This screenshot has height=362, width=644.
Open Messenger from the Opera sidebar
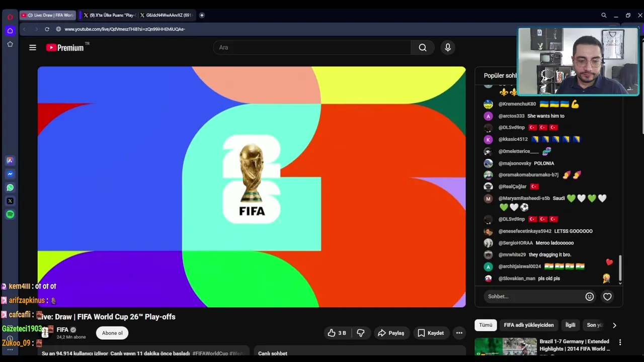click(x=10, y=174)
